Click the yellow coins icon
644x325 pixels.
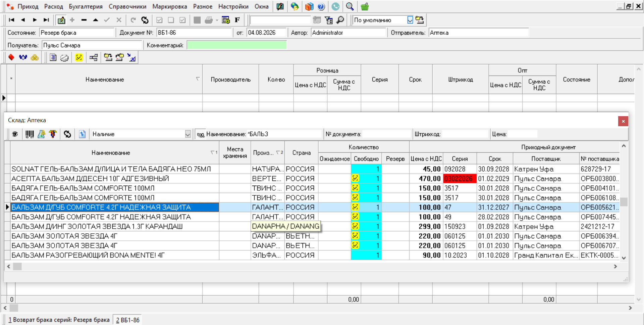[x=35, y=57]
